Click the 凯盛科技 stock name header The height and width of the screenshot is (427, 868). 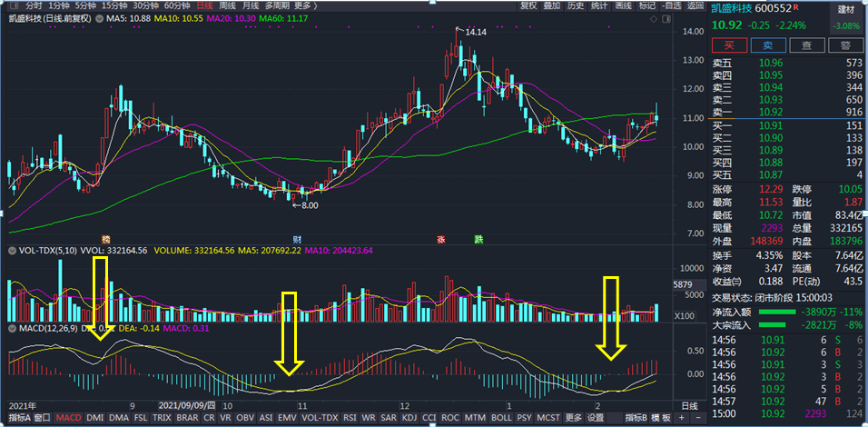pos(732,8)
